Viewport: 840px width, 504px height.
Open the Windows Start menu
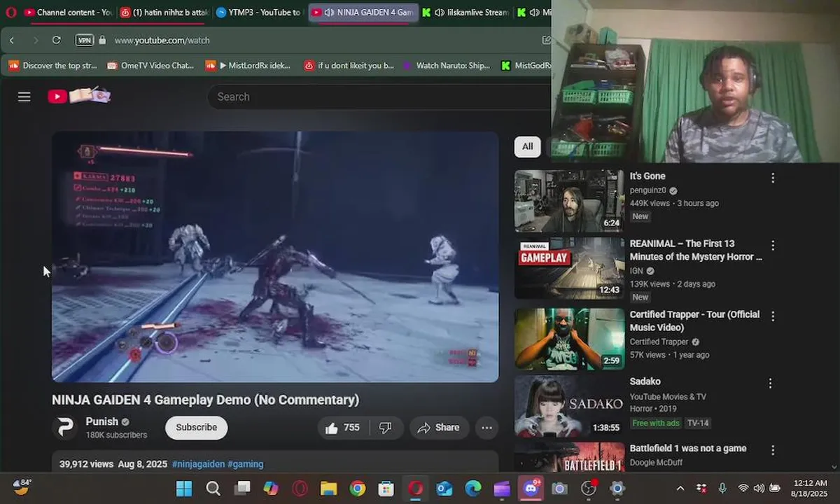point(184,488)
